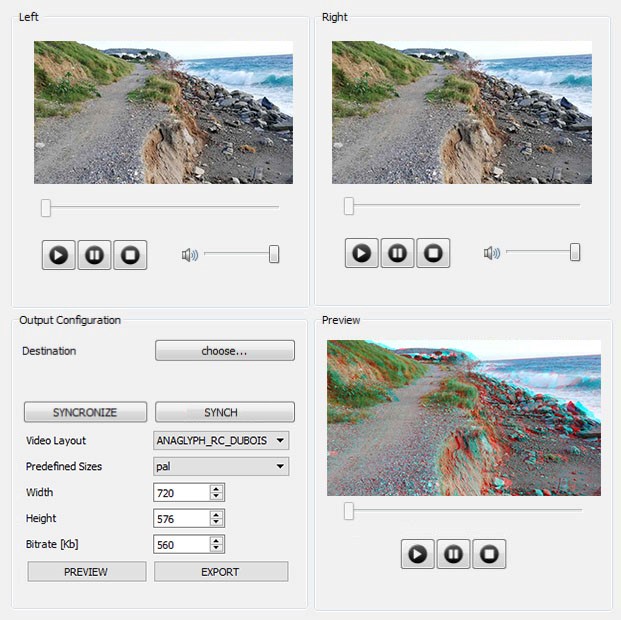Stop the Preview video
This screenshot has height=620, width=621.
489,554
